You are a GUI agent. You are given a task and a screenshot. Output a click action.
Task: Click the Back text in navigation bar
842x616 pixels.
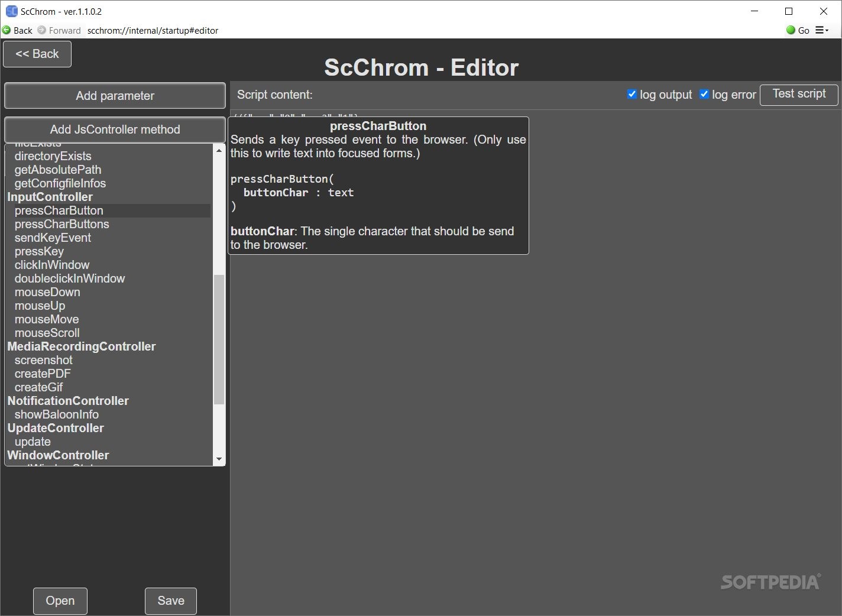point(23,31)
